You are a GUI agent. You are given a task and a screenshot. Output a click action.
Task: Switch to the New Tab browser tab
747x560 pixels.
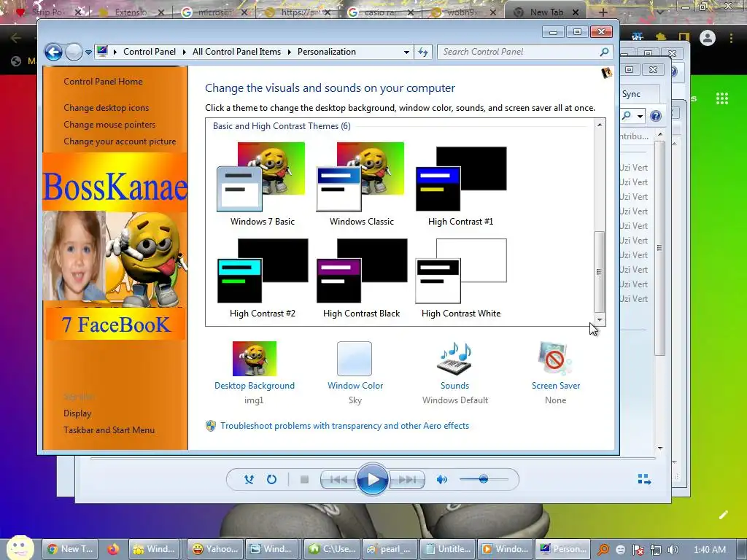pyautogui.click(x=545, y=12)
